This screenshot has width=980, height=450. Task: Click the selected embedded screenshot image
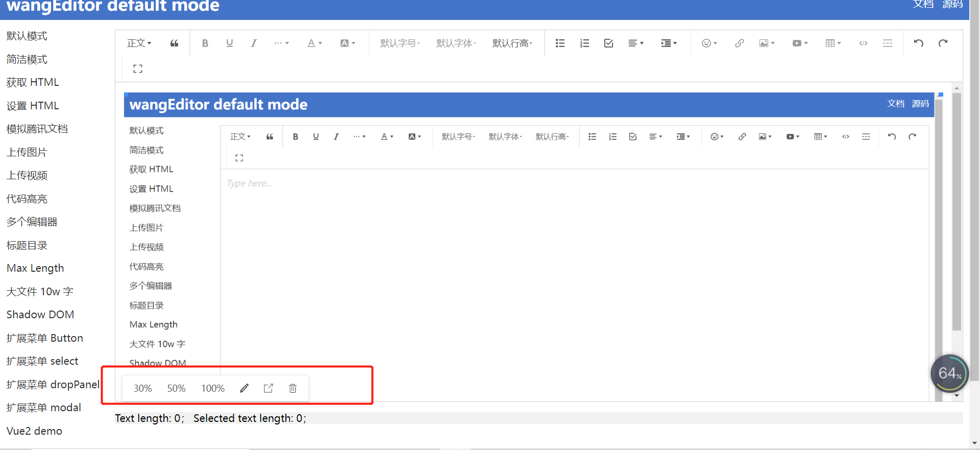[533, 247]
